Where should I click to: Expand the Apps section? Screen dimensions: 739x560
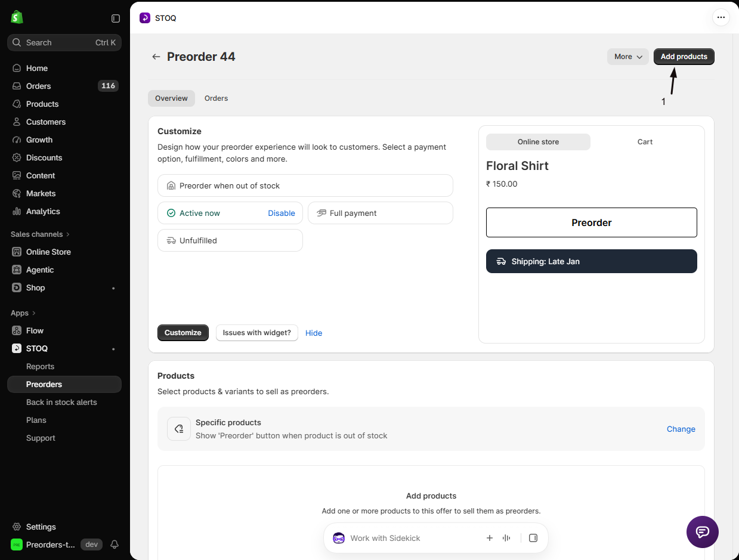click(x=23, y=313)
